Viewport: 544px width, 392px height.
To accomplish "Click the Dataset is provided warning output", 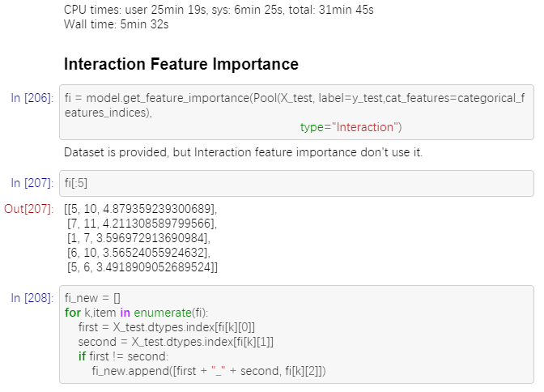I will [x=243, y=152].
